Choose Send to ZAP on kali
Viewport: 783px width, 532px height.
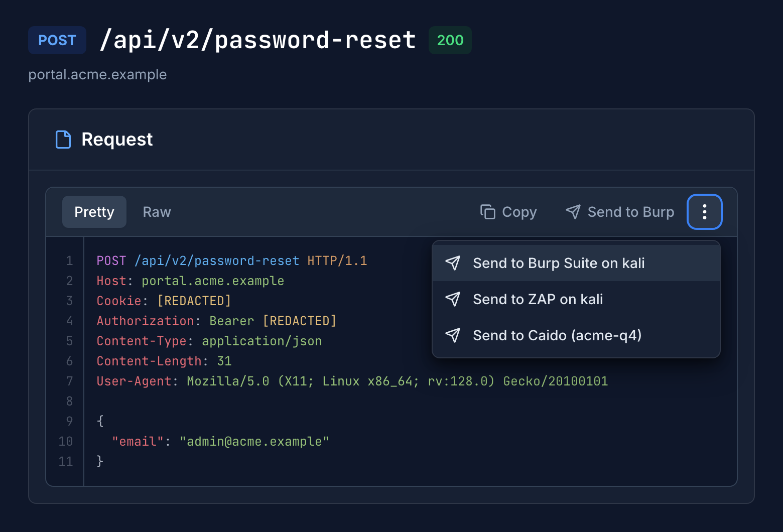click(576, 299)
